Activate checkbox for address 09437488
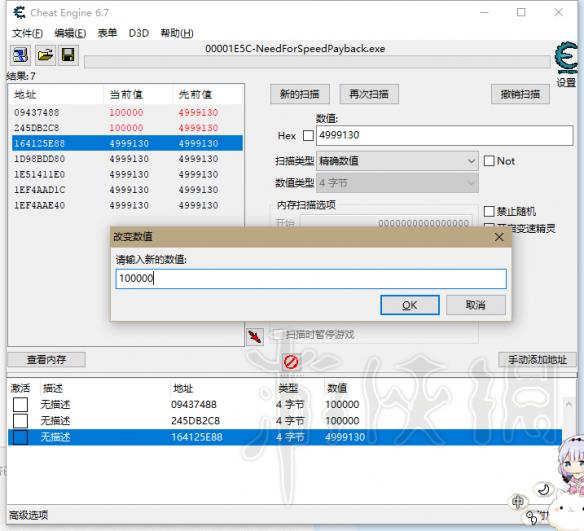This screenshot has height=531, width=584. [20, 404]
